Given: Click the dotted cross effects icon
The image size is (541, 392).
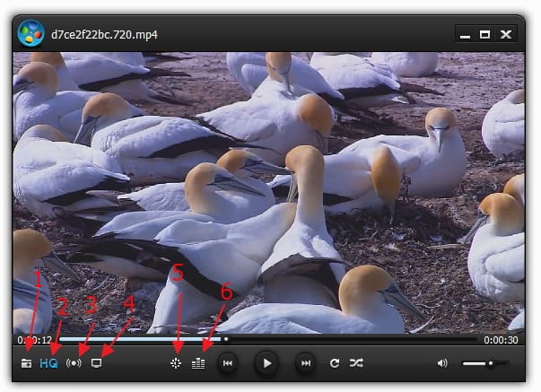Looking at the screenshot, I should click(176, 363).
